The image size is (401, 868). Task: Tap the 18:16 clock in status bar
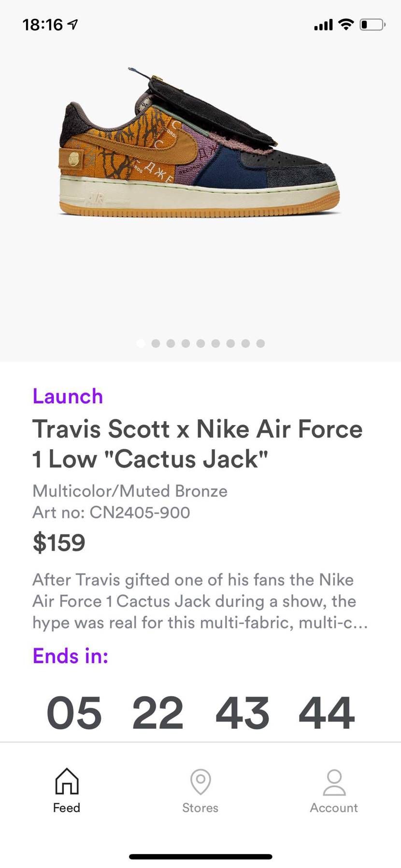pyautogui.click(x=43, y=25)
